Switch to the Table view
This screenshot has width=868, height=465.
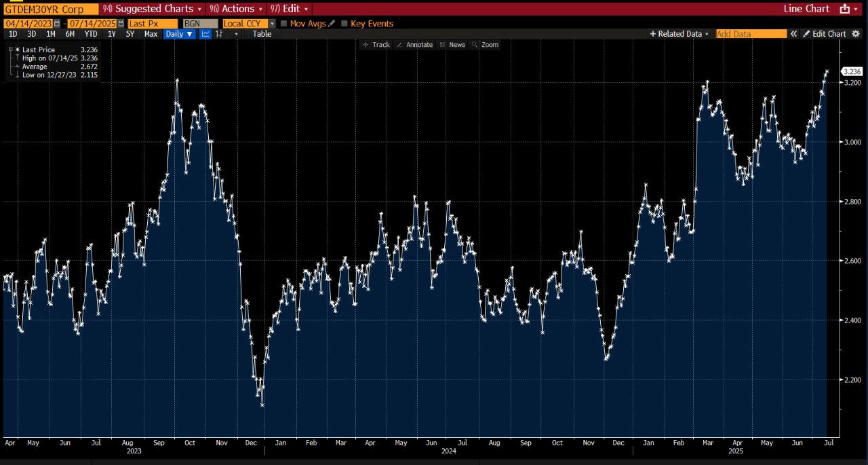click(262, 34)
